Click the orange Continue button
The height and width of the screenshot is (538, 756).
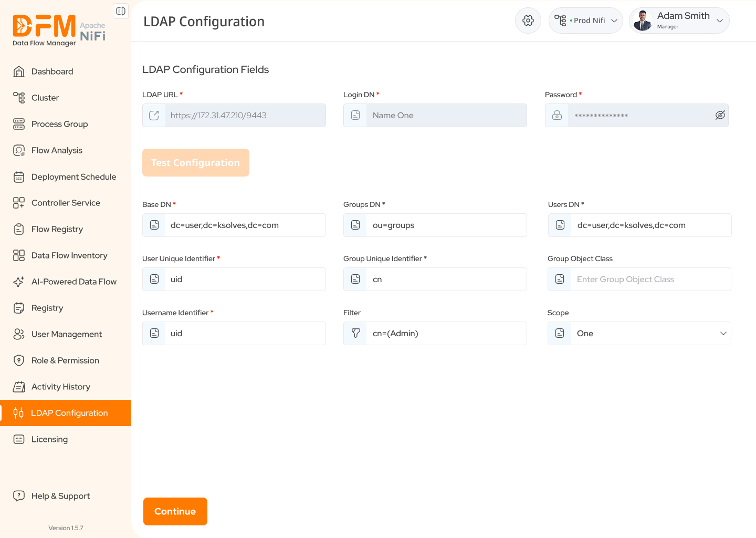[x=175, y=511]
